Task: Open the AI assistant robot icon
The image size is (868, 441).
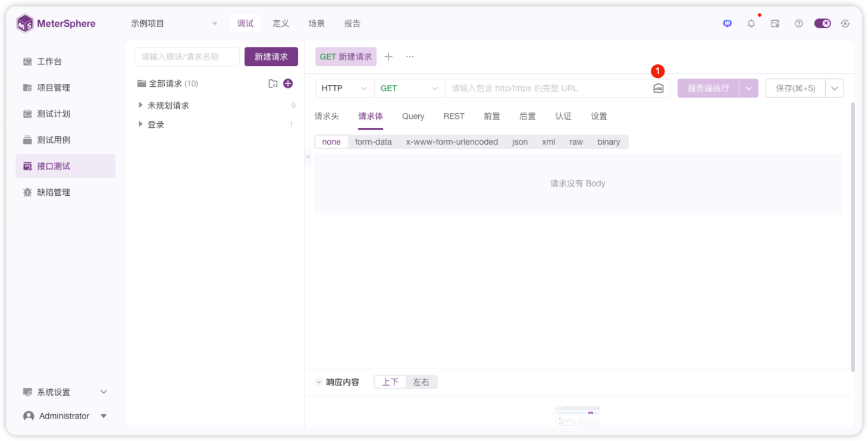Action: [727, 24]
